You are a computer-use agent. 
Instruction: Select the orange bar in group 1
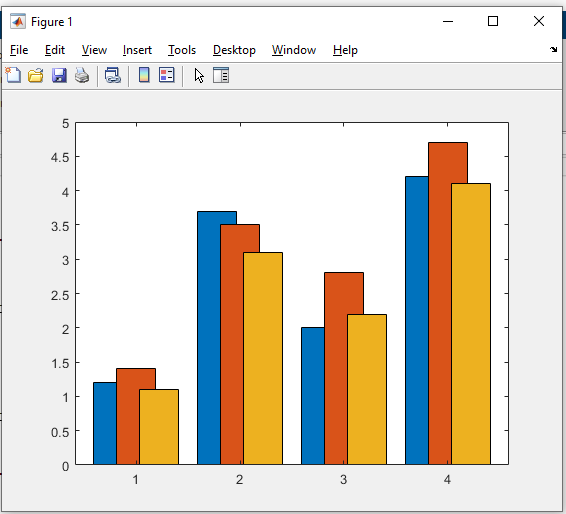click(x=128, y=416)
